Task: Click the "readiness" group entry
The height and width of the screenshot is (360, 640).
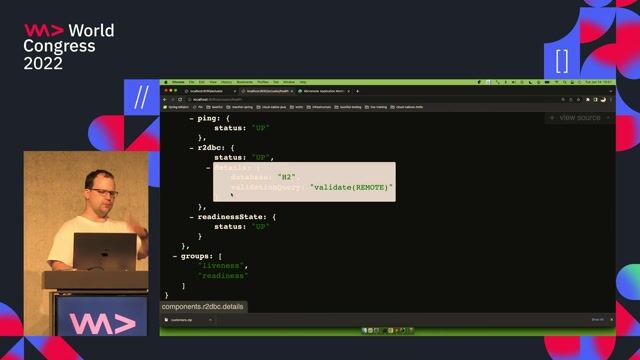Action: (223, 276)
